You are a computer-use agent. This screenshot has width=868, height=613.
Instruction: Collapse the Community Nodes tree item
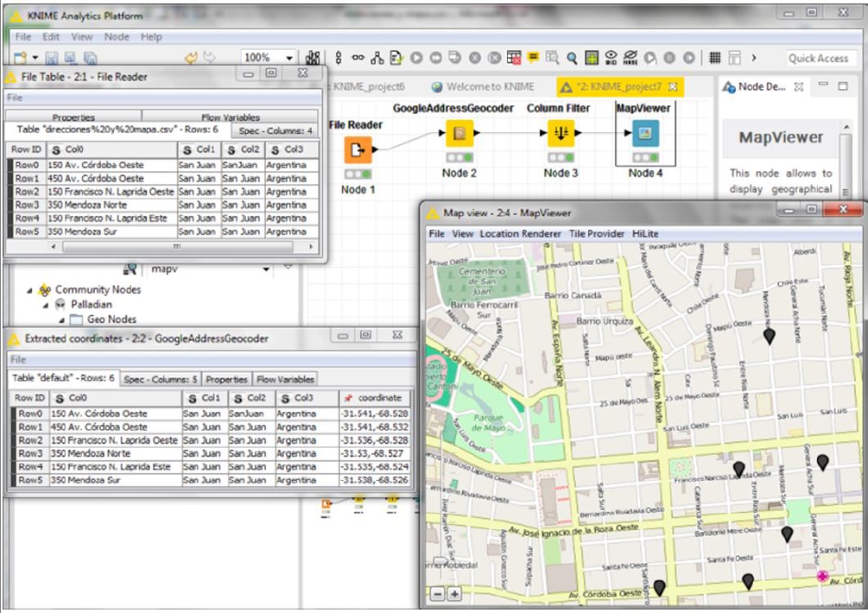[31, 290]
